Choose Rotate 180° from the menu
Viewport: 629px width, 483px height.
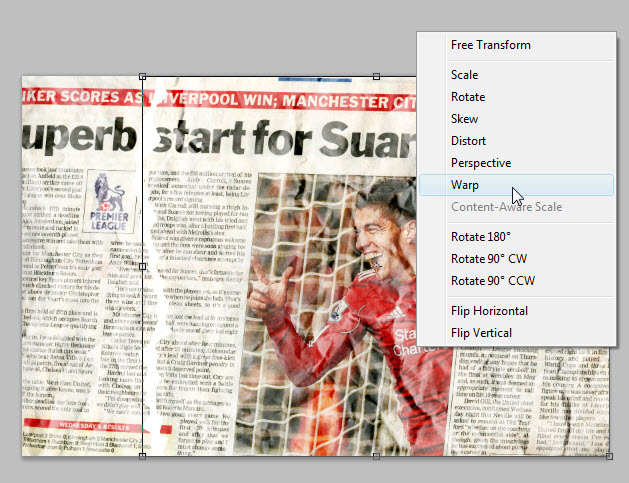(516, 237)
